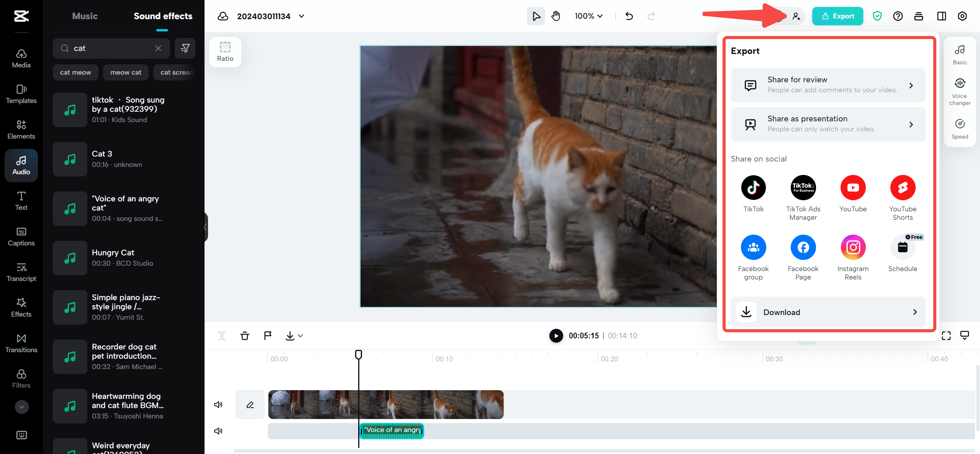Open the Effects panel

point(21,307)
